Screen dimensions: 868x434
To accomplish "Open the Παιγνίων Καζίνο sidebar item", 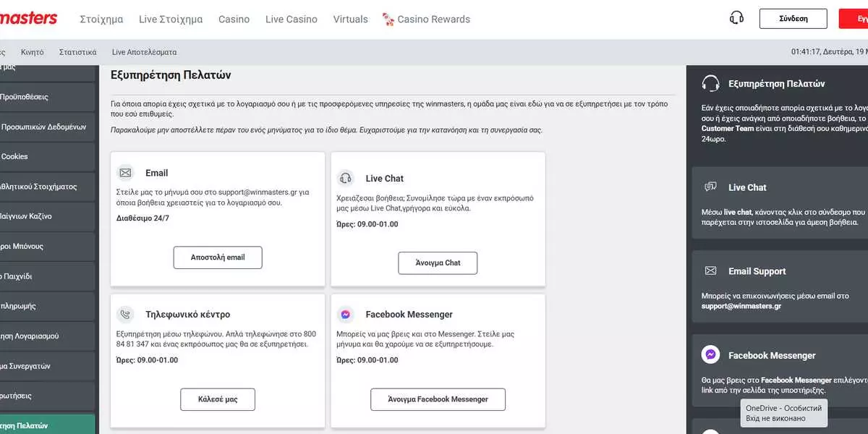I will point(47,216).
